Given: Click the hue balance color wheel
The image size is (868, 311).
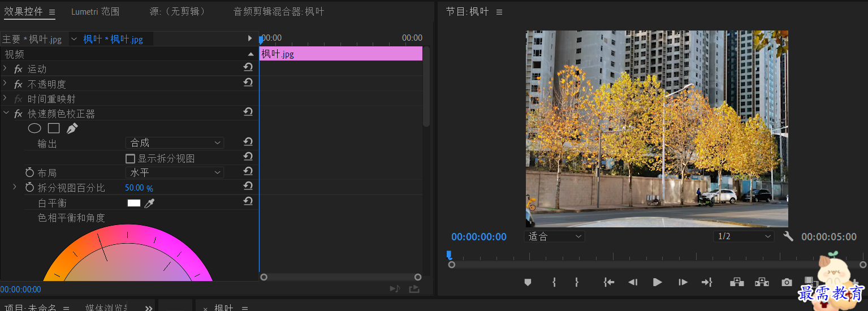Looking at the screenshot, I should (128, 253).
